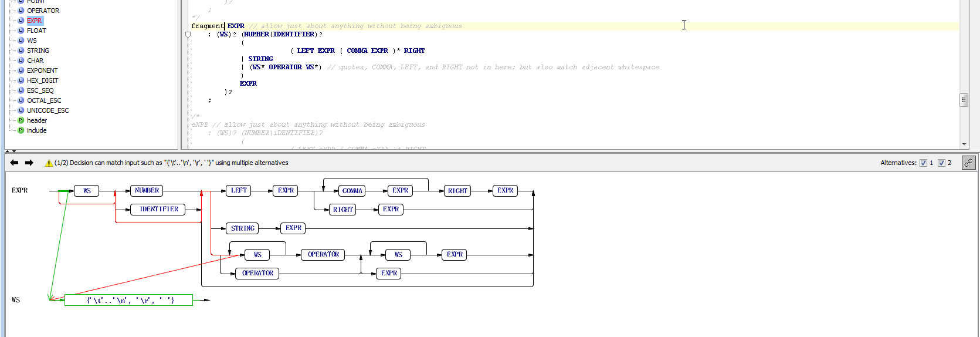Viewport: 980px width, 337px height.
Task: Click the IDENTIFIER node in syntax diagram
Action: click(158, 209)
